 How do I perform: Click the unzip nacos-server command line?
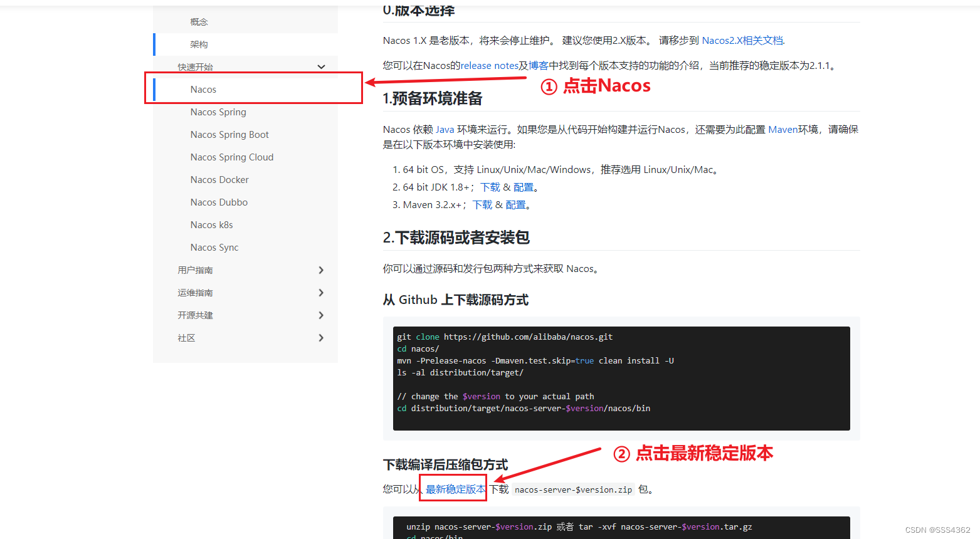(579, 527)
